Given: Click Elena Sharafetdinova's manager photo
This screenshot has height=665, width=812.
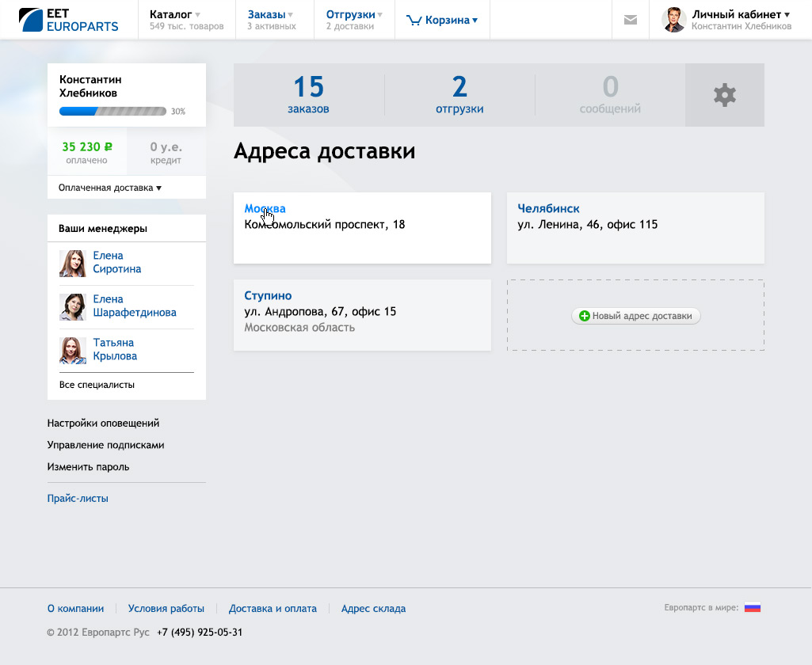Looking at the screenshot, I should pyautogui.click(x=72, y=306).
